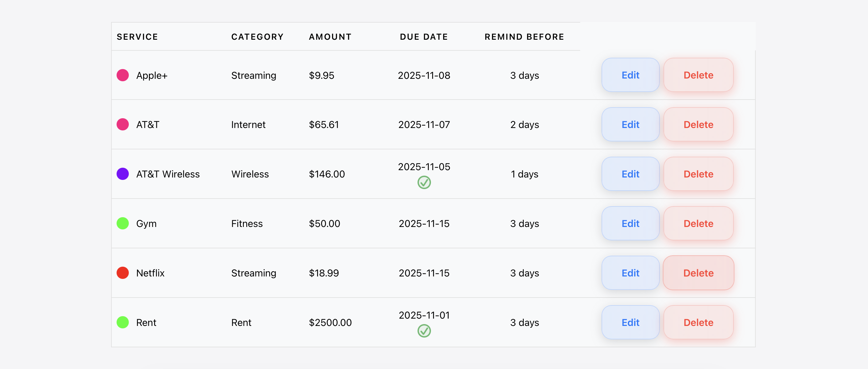Click the green color dot beside Gym
This screenshot has width=868, height=369.
tap(123, 223)
